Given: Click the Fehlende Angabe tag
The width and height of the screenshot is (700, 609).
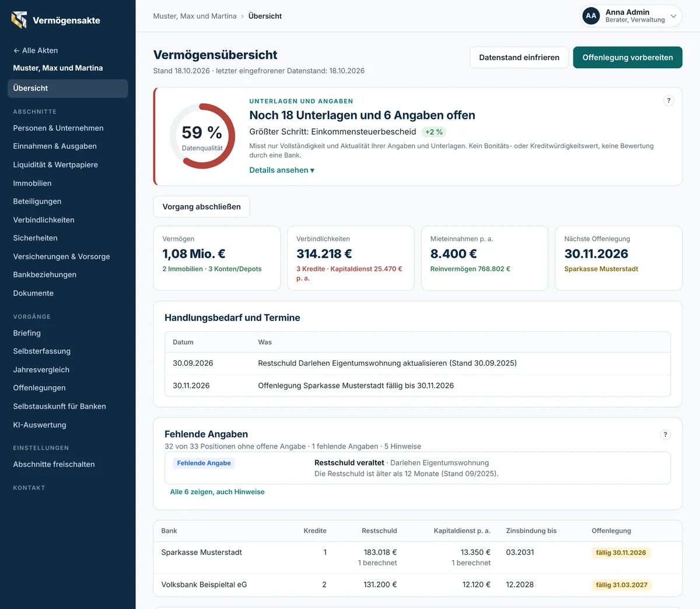Looking at the screenshot, I should click(x=204, y=463).
